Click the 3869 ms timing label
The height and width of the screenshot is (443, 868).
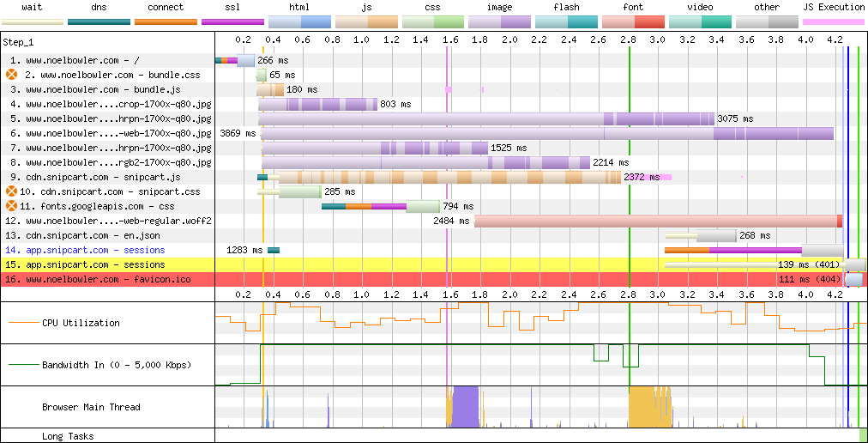click(238, 133)
